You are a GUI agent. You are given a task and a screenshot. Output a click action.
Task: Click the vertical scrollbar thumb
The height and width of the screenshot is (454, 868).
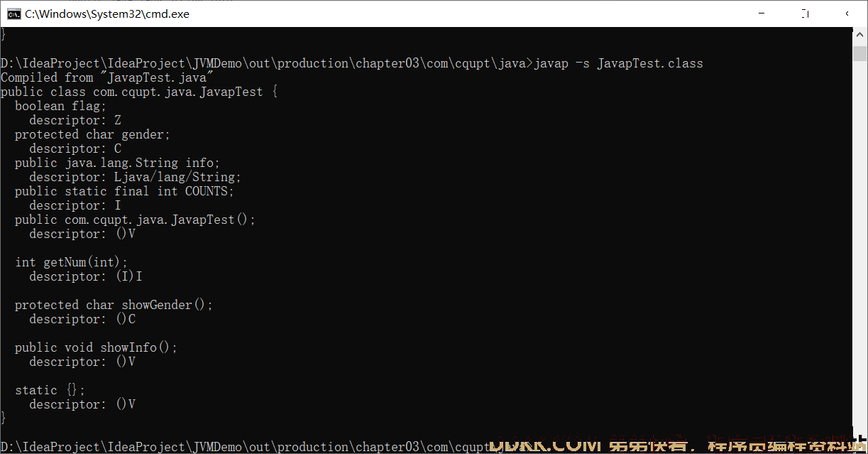860,54
